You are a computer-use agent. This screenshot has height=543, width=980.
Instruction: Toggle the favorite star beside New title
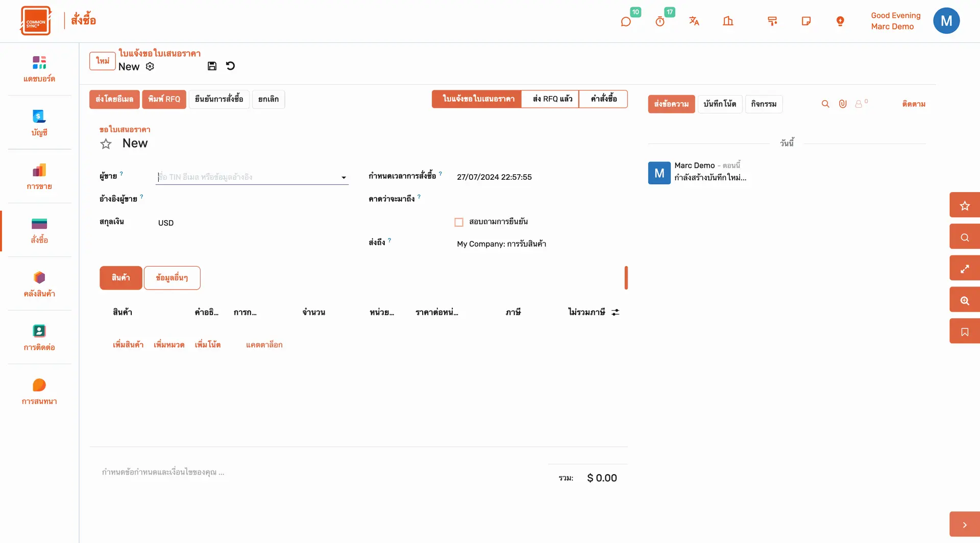(x=106, y=144)
